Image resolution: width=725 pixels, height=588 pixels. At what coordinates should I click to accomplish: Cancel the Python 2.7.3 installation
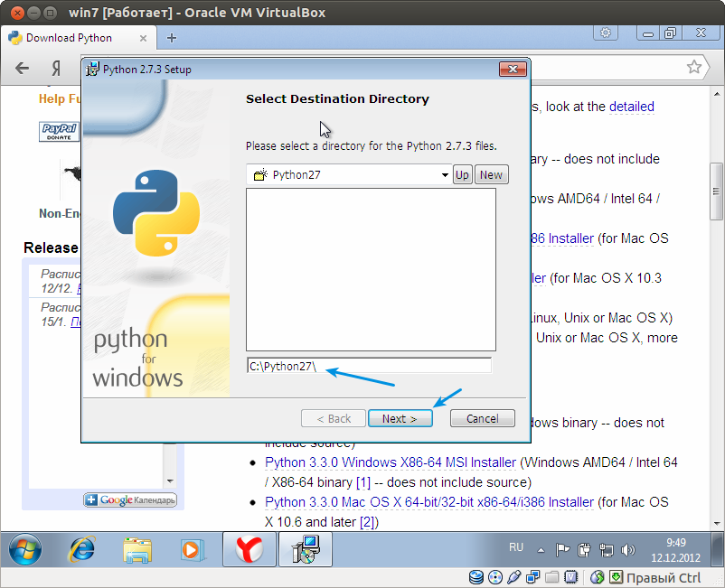coord(482,418)
